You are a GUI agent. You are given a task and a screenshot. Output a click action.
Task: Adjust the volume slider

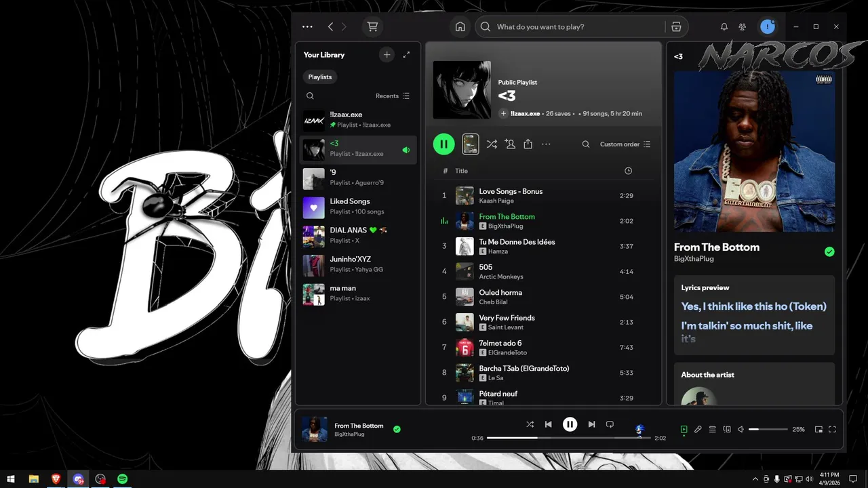coord(768,429)
